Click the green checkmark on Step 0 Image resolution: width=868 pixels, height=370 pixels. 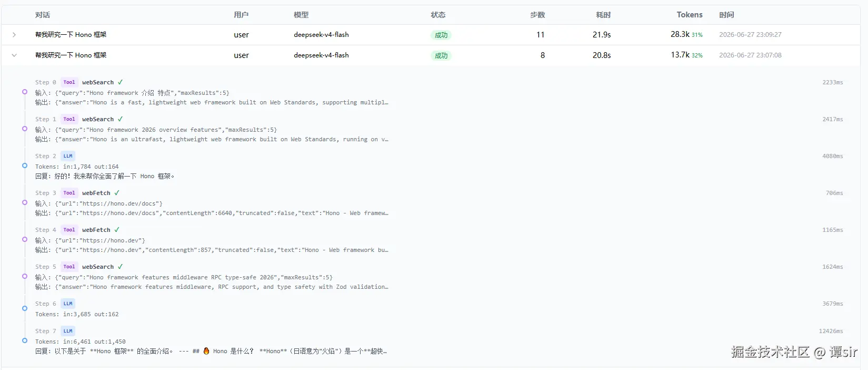click(x=121, y=82)
